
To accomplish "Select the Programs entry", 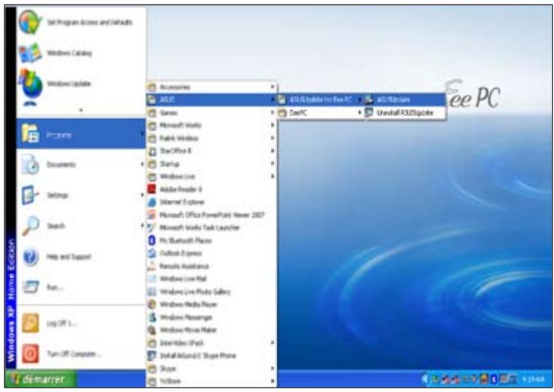I will 81,134.
